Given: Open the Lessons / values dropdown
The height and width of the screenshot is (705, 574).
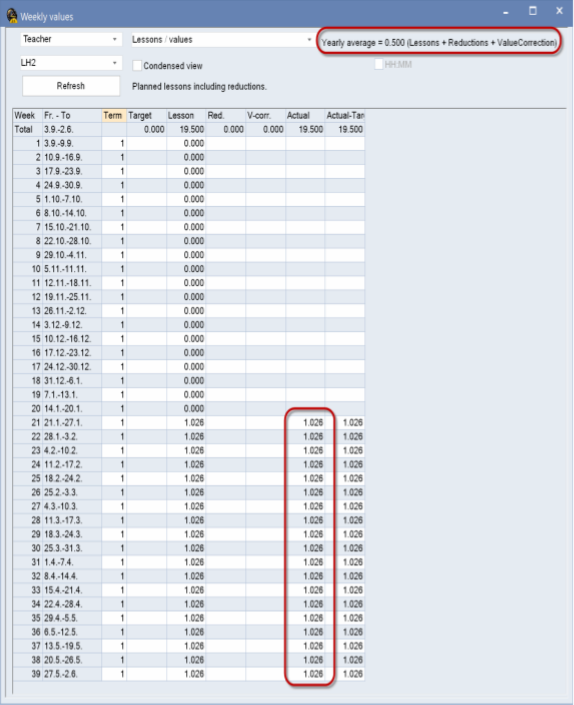Looking at the screenshot, I should pyautogui.click(x=222, y=40).
